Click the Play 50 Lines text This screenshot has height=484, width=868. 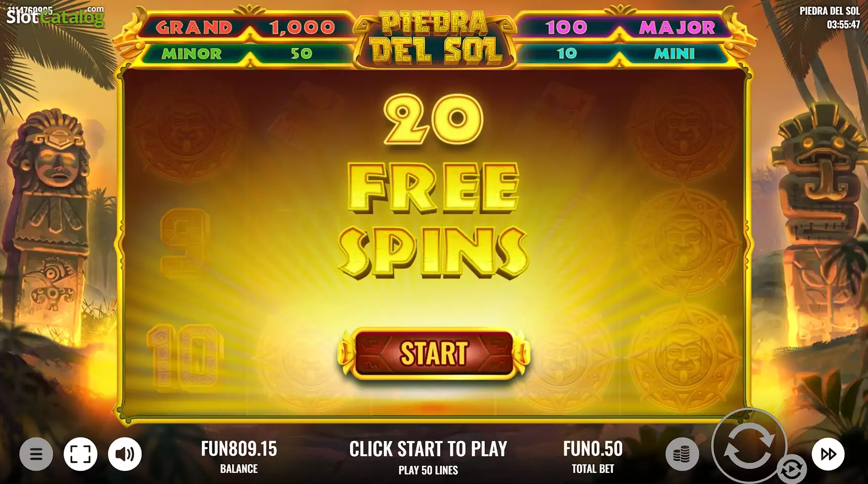[428, 470]
